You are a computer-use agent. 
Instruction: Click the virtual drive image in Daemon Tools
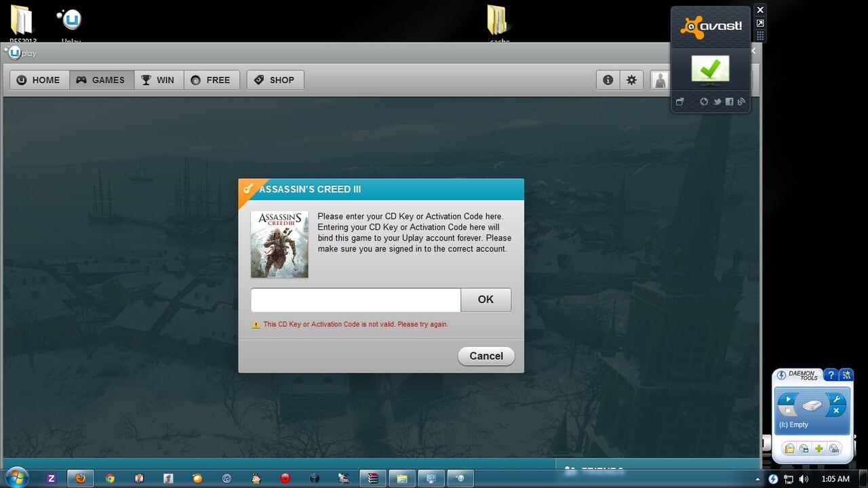[x=812, y=405]
